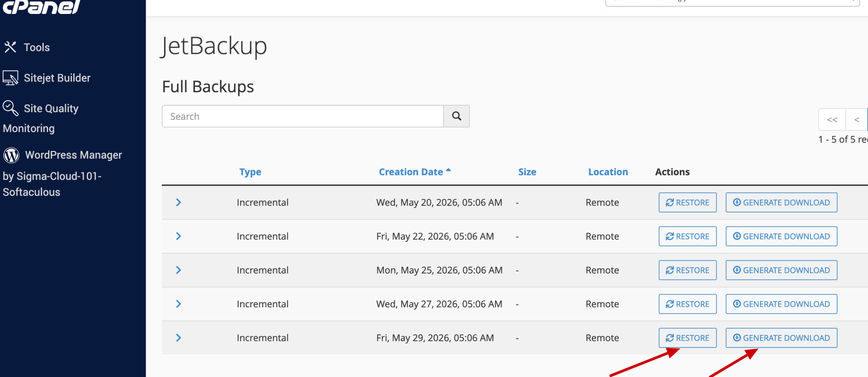The width and height of the screenshot is (868, 377).
Task: Click the 'Fri, May 29, 2026, 05:06 AM' date
Action: pos(435,338)
